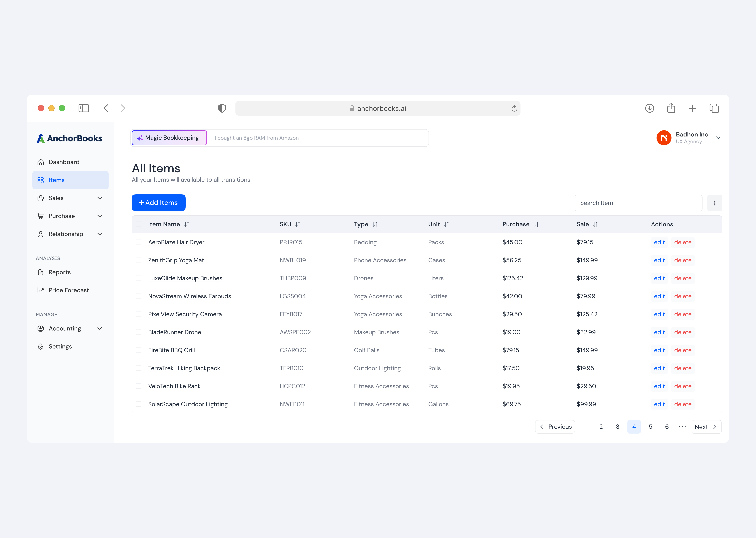Sort items using the SKU sort icon

pos(298,224)
